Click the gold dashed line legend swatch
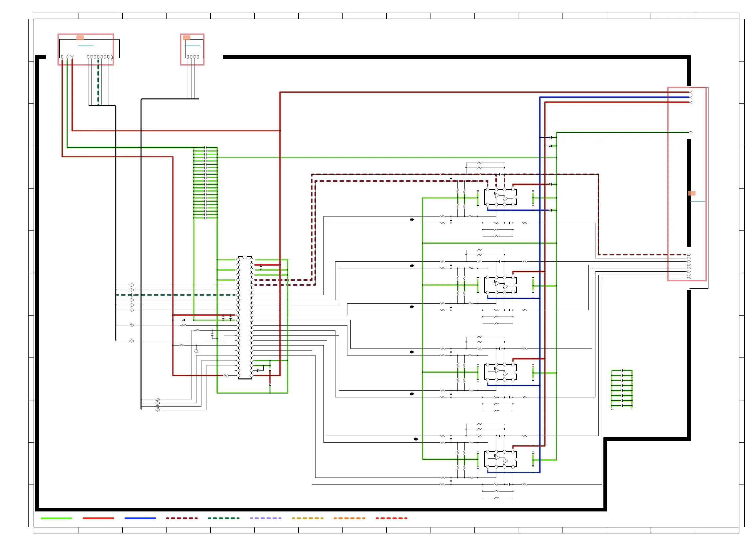 (x=308, y=518)
